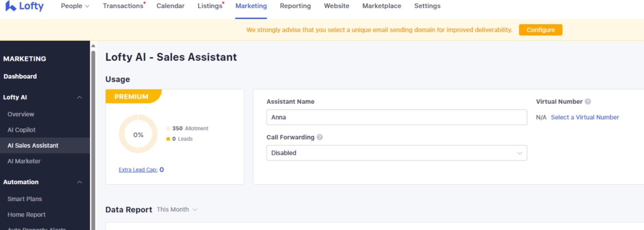Viewport: 644px width, 230px height.
Task: Click the Extra Lead Cap value 0
Action: pos(162,170)
